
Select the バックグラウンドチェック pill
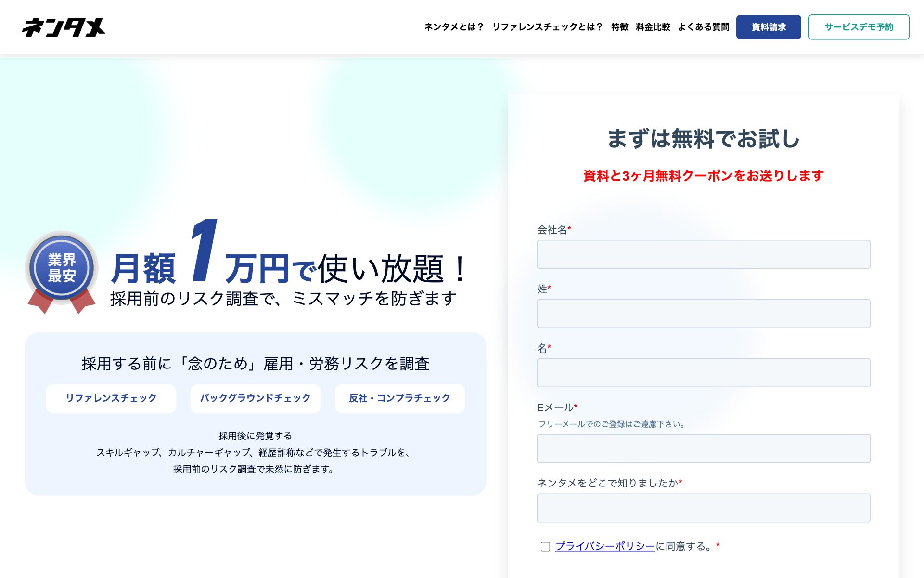(x=256, y=398)
